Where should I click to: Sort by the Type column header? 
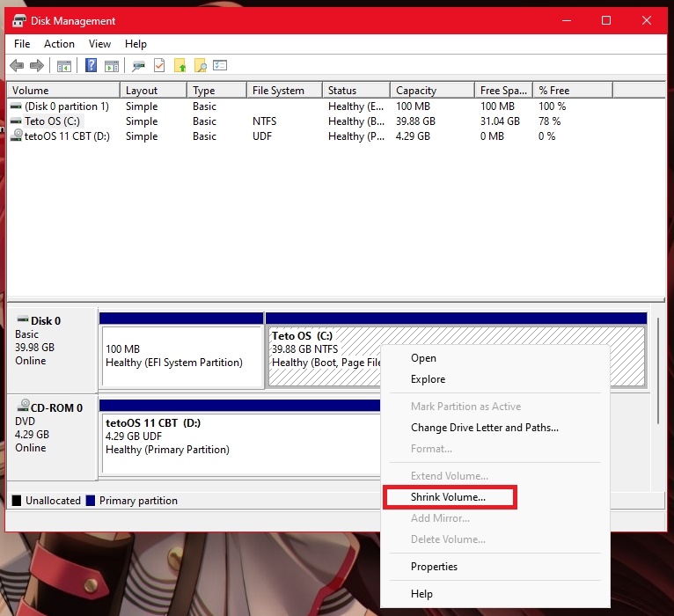[x=217, y=91]
